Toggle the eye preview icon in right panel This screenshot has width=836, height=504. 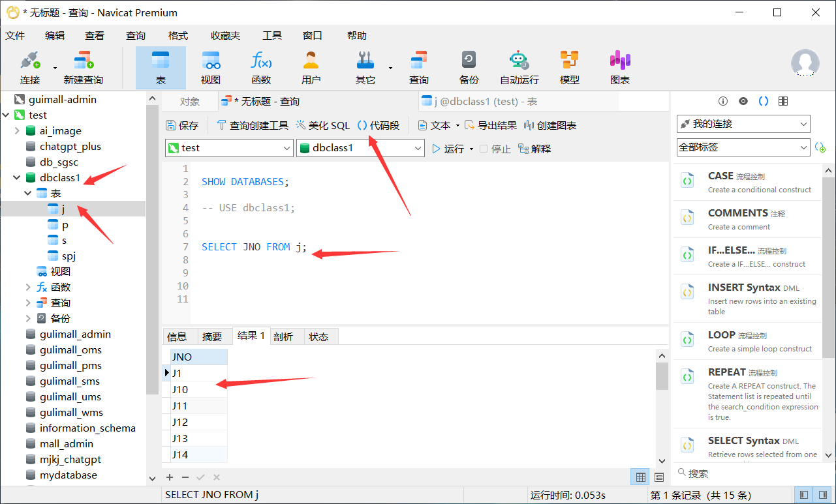point(743,101)
